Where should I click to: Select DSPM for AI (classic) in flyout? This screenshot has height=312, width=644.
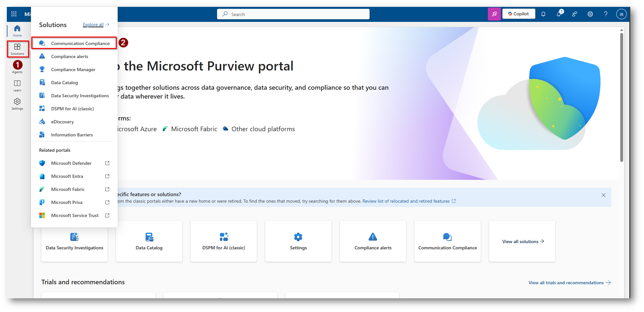pyautogui.click(x=74, y=109)
